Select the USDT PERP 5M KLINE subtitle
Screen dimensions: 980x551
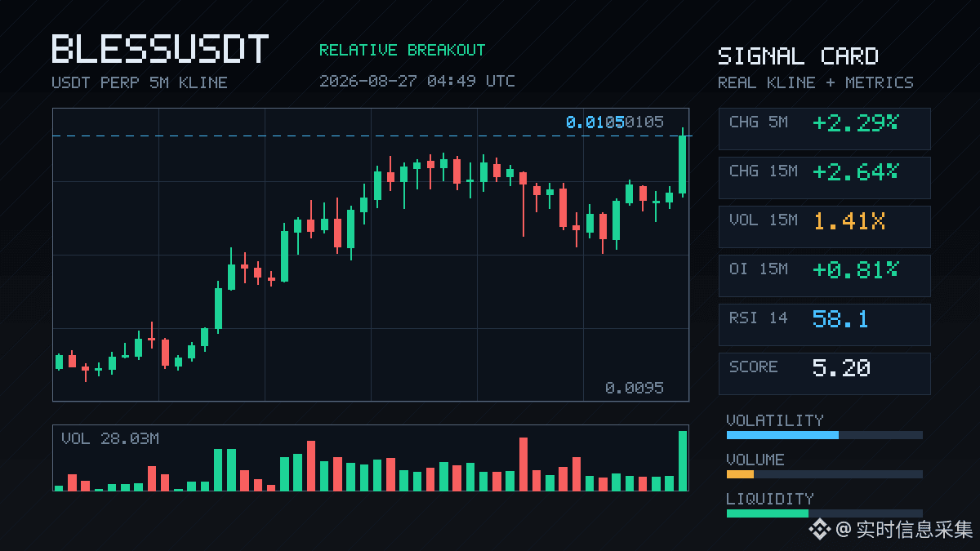coord(140,82)
